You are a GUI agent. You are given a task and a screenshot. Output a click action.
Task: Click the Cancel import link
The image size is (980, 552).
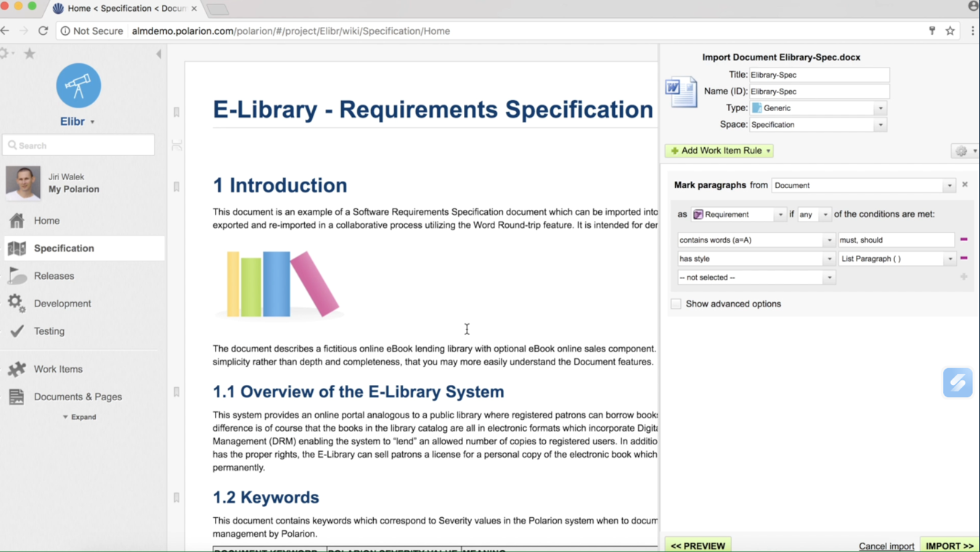pyautogui.click(x=886, y=546)
